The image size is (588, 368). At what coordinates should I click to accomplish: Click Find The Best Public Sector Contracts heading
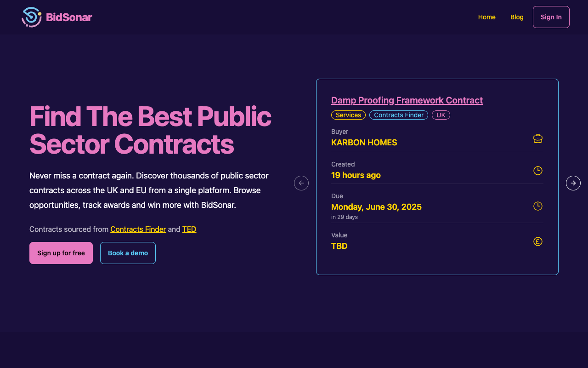pyautogui.click(x=150, y=130)
